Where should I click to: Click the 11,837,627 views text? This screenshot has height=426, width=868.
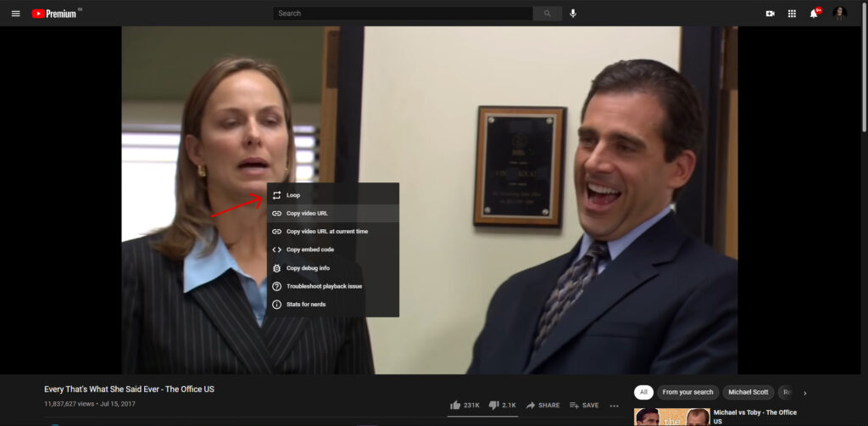pos(70,404)
